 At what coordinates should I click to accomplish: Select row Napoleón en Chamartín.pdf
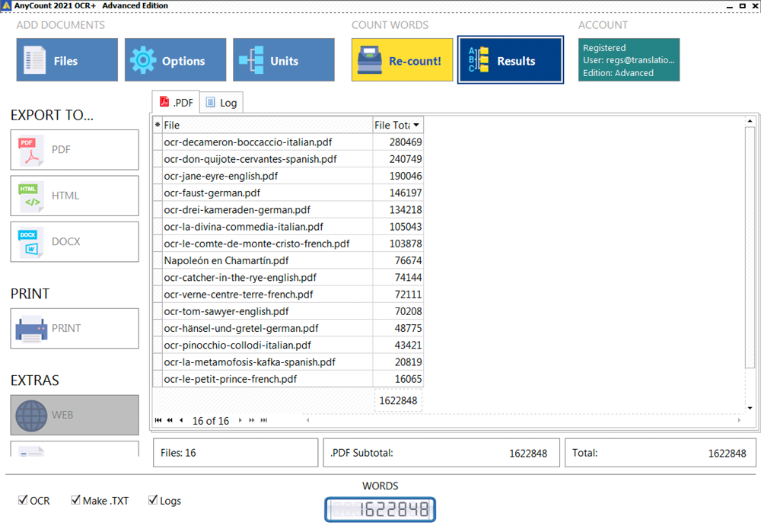(x=288, y=260)
